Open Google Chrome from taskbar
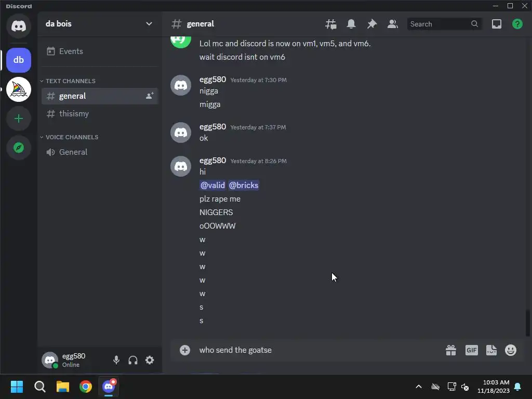 pos(86,387)
